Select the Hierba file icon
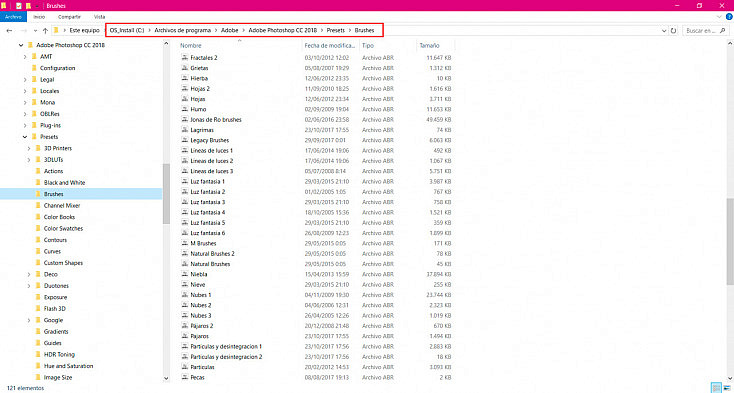This screenshot has width=734, height=393. coord(184,78)
